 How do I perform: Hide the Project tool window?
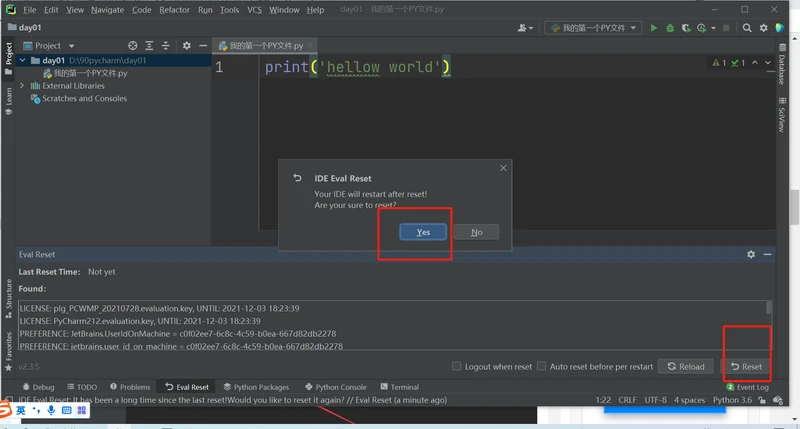(201, 46)
